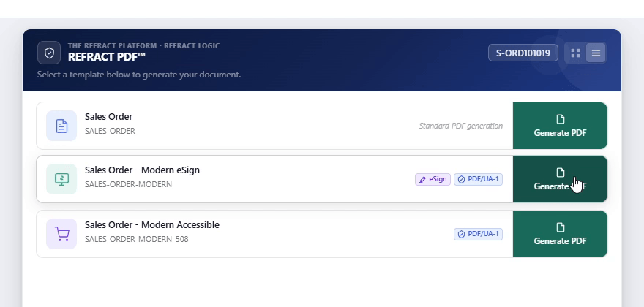
Task: Generate PDF for Sales Order - Modern eSign
Action: (x=560, y=179)
